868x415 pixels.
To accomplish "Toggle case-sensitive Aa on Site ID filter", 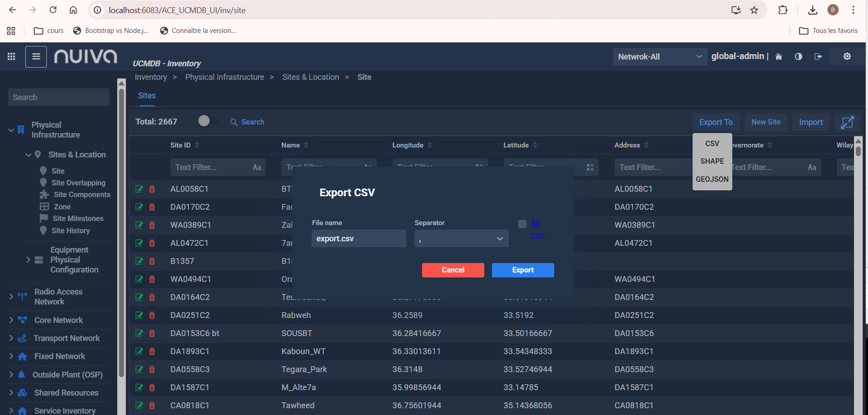I will (x=257, y=167).
